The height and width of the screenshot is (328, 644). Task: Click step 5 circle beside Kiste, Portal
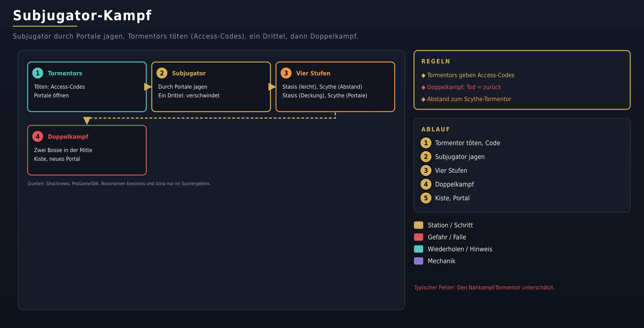426,198
